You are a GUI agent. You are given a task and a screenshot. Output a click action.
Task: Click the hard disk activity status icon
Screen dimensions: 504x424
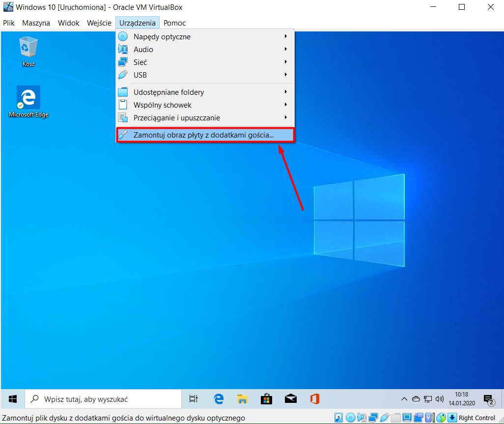point(338,418)
